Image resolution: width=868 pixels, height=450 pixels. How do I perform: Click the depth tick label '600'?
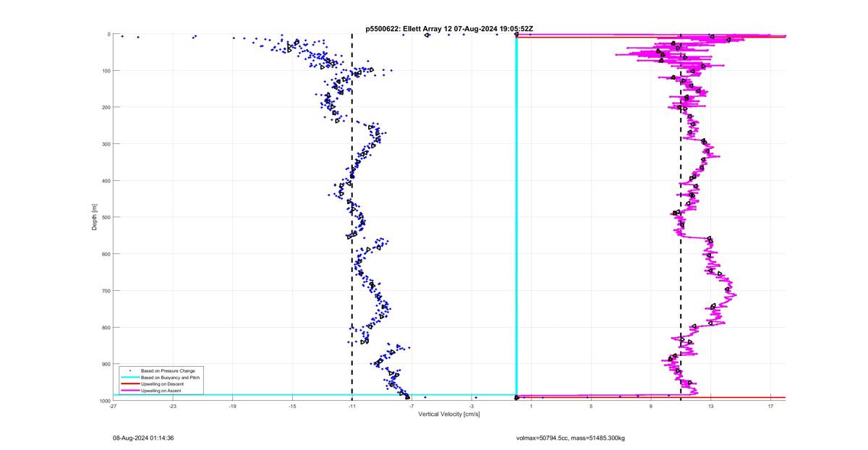106,254
